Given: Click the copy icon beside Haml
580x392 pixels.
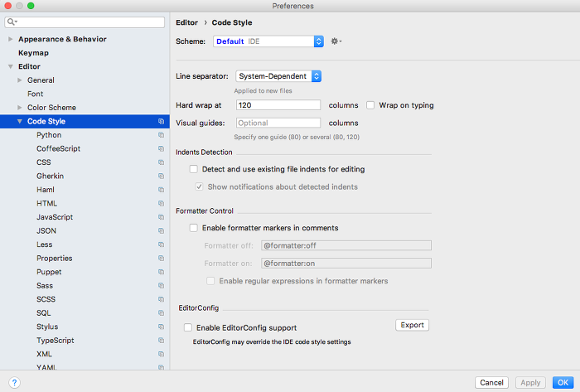Looking at the screenshot, I should pyautogui.click(x=161, y=190).
